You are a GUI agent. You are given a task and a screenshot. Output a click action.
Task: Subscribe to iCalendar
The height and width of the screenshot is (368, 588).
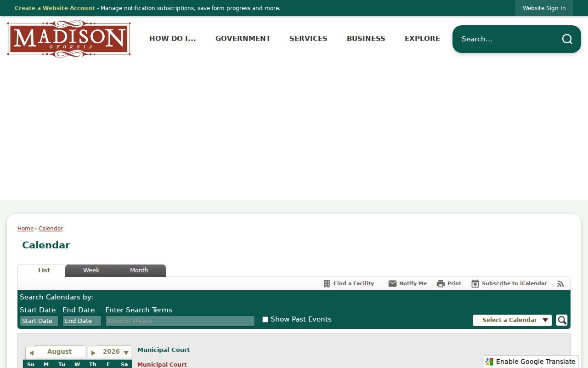509,284
